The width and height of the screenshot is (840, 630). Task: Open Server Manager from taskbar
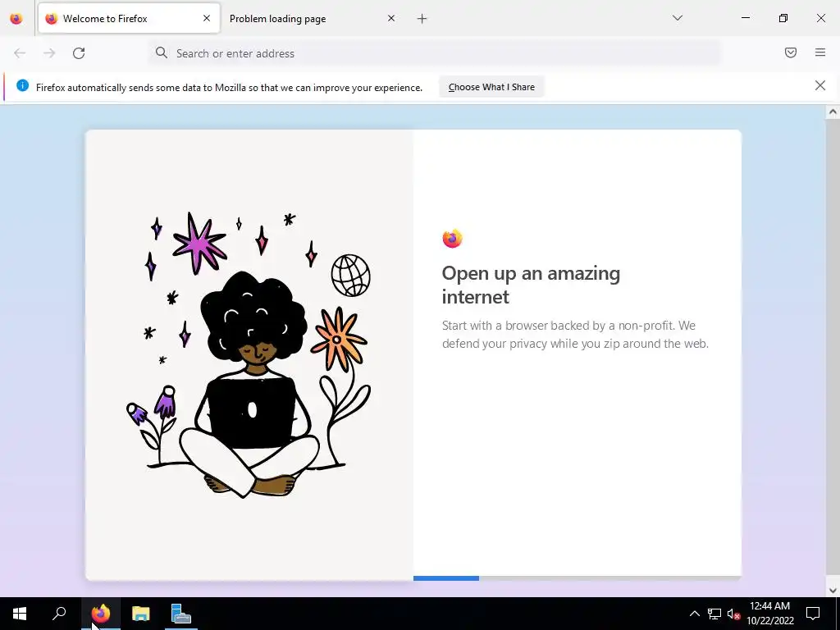tap(181, 614)
